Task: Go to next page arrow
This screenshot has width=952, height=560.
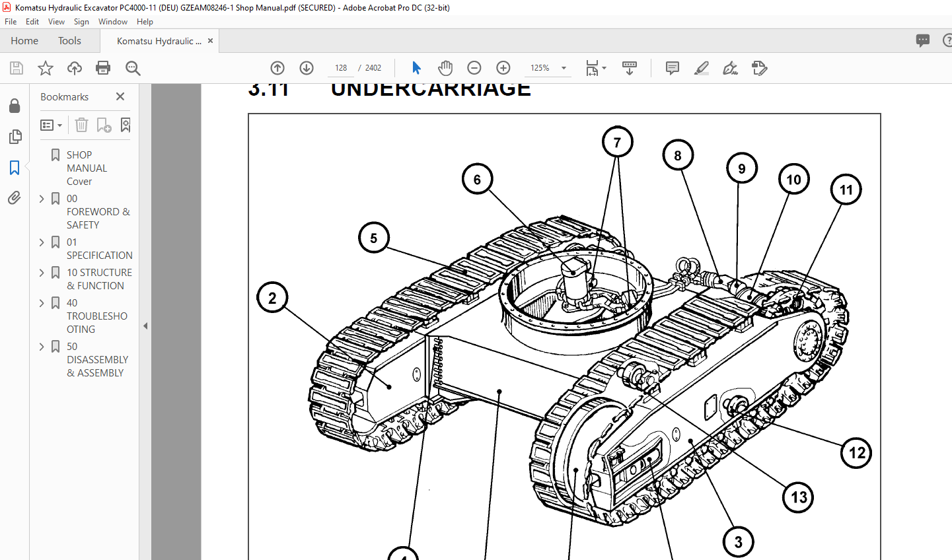Action: click(x=307, y=68)
